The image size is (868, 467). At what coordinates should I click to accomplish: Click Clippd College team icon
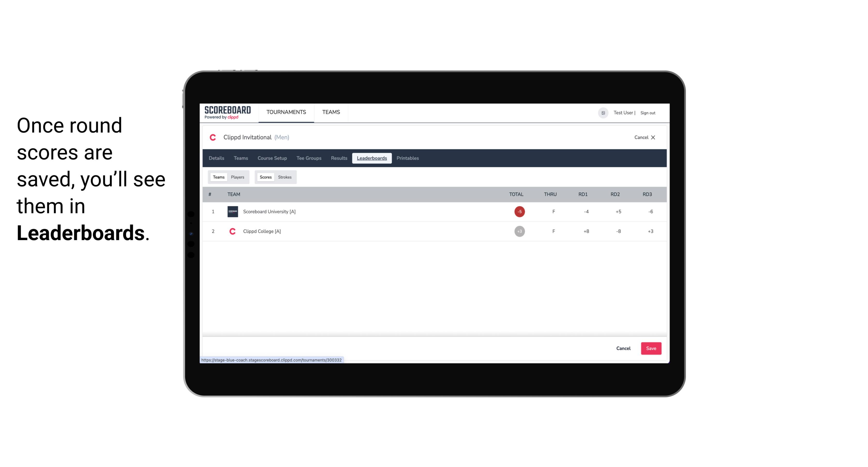point(232,231)
